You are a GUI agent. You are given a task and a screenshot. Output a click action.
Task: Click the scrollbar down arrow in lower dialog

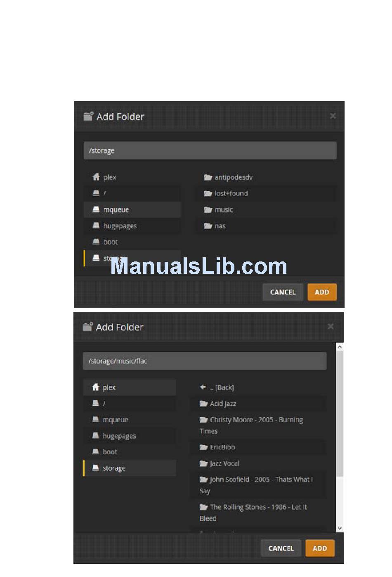(340, 528)
